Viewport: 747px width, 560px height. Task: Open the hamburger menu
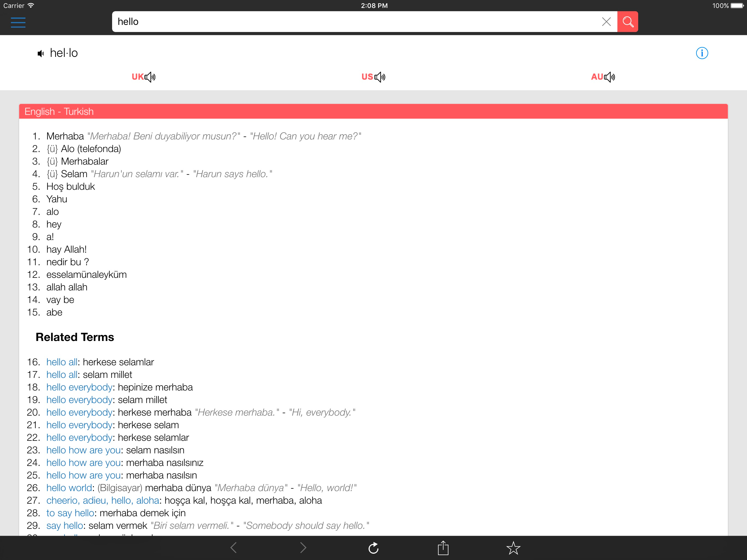tap(18, 22)
